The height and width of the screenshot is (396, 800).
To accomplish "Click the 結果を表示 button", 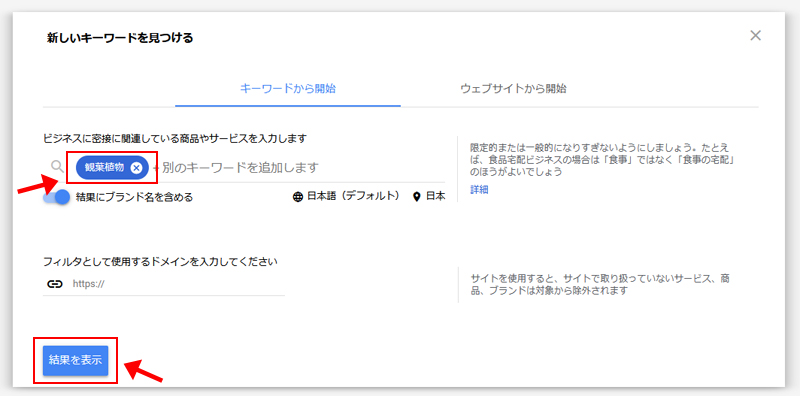I will 76,360.
